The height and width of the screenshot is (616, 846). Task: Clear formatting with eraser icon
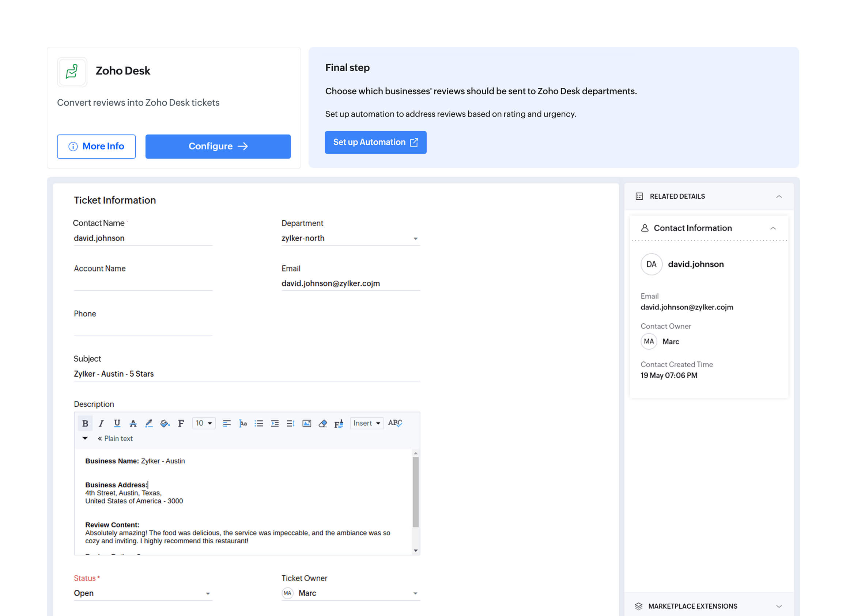323,423
